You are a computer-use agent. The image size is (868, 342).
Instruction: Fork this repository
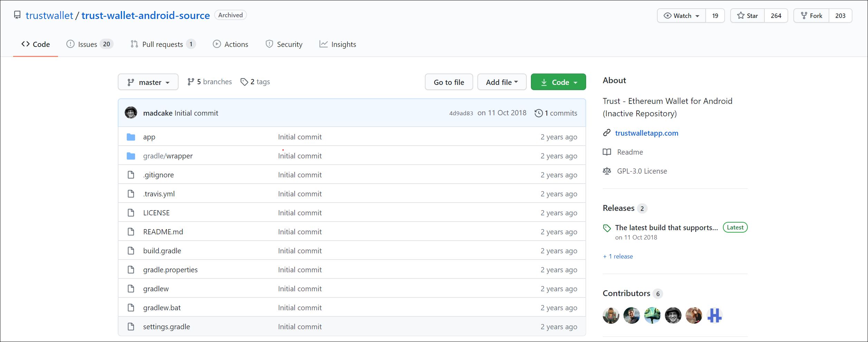click(x=811, y=16)
